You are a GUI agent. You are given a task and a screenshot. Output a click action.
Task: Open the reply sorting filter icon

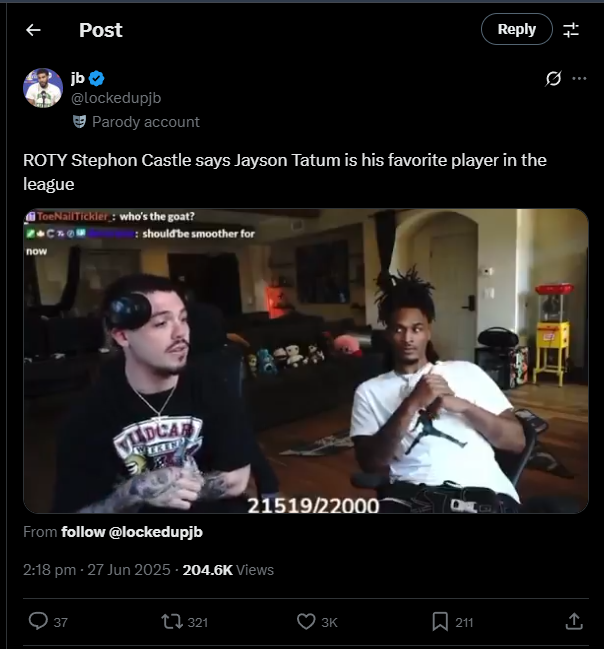point(571,30)
